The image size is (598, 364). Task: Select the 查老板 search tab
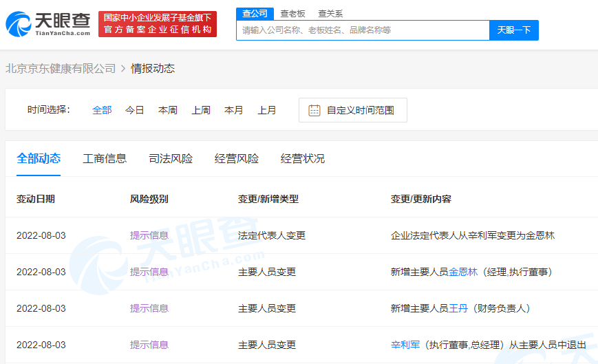(x=292, y=14)
